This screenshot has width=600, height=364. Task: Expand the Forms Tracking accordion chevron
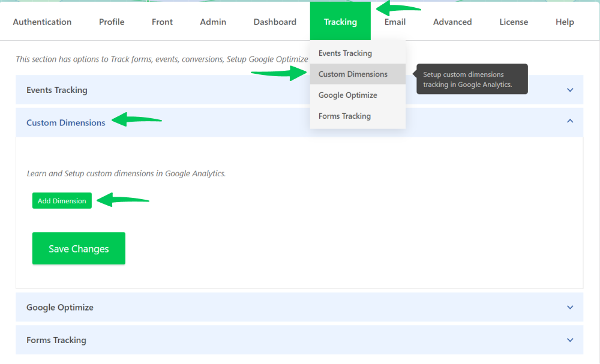570,340
